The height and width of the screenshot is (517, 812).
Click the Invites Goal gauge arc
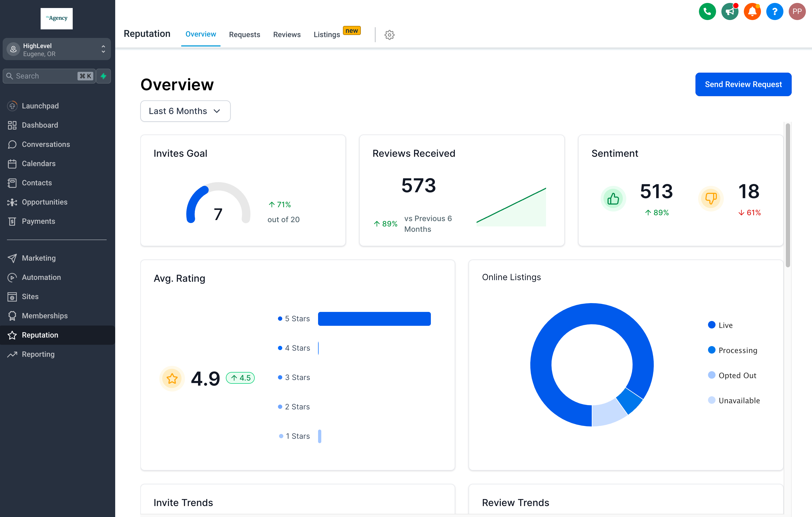pos(218,202)
